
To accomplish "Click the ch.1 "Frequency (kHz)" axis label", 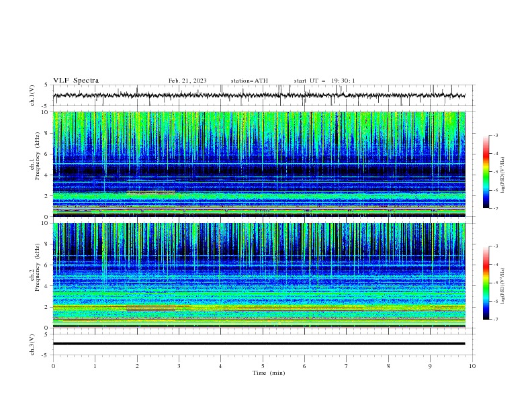I will (x=38, y=156).
